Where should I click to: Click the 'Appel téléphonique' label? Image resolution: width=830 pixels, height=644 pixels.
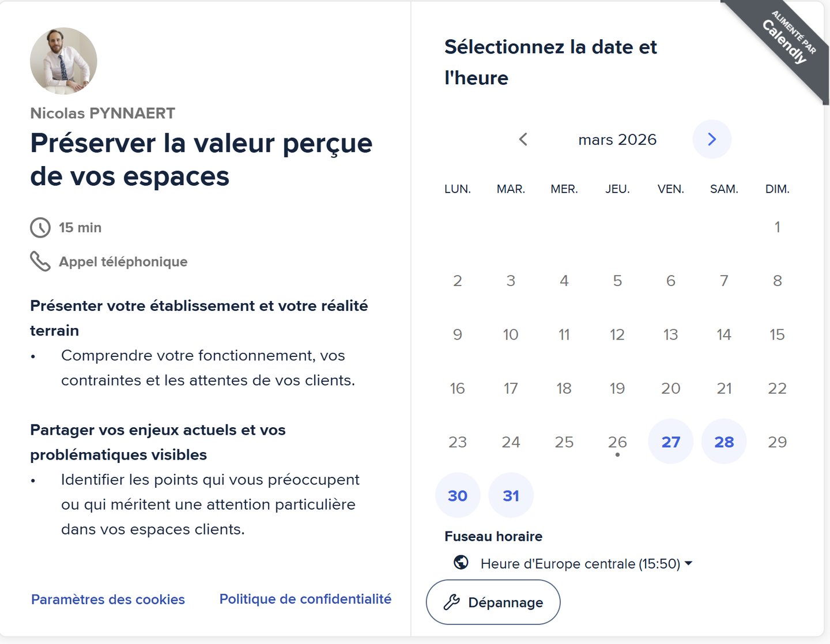123,262
